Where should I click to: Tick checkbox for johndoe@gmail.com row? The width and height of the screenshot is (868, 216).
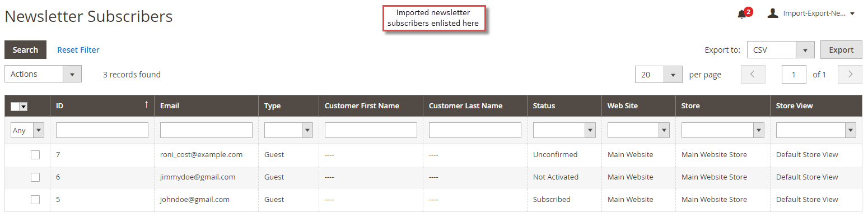(35, 200)
